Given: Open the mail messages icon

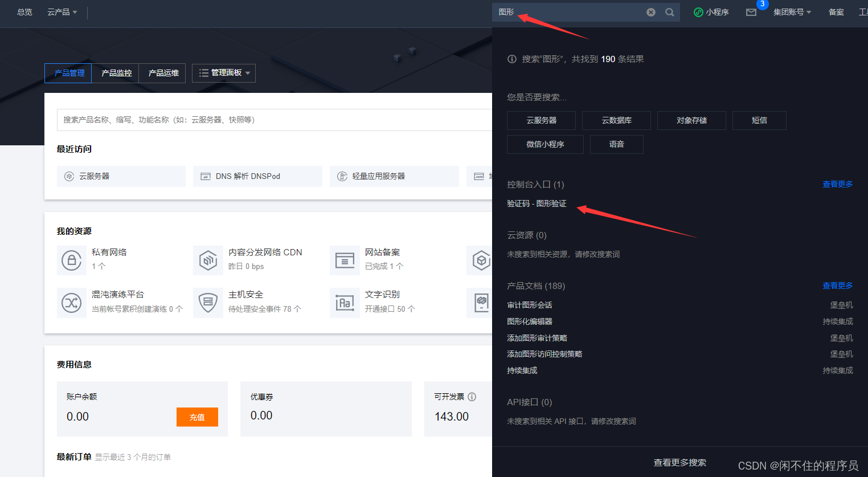Looking at the screenshot, I should [751, 12].
